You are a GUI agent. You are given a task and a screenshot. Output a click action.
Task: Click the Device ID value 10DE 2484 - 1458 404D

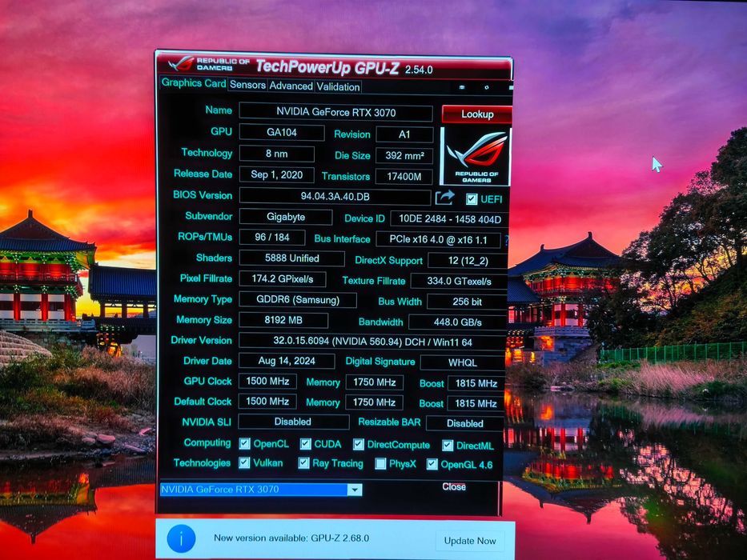pyautogui.click(x=450, y=219)
